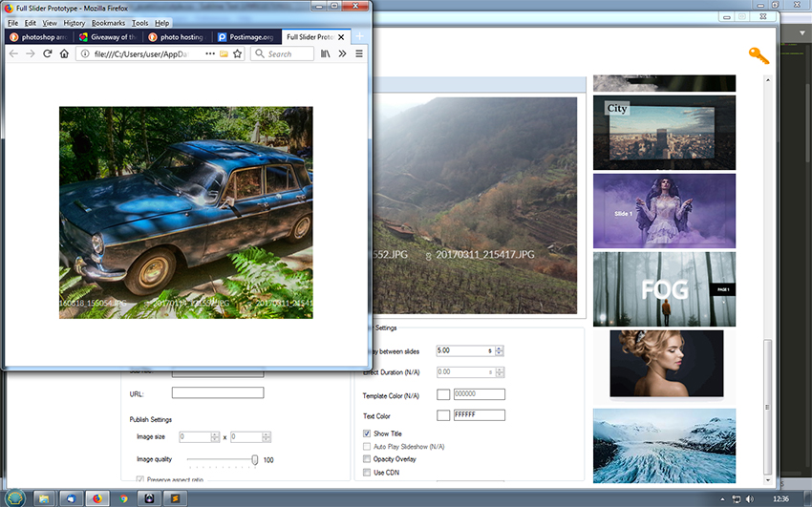Show site information icon in address bar
812x507 pixels.
(85, 53)
